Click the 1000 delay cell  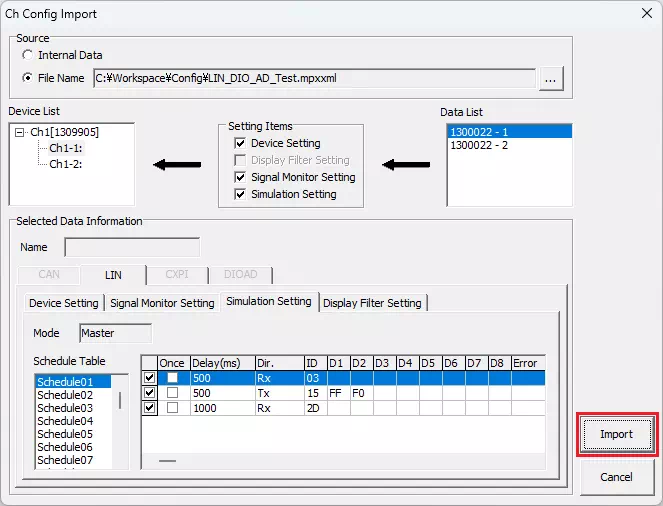223,408
